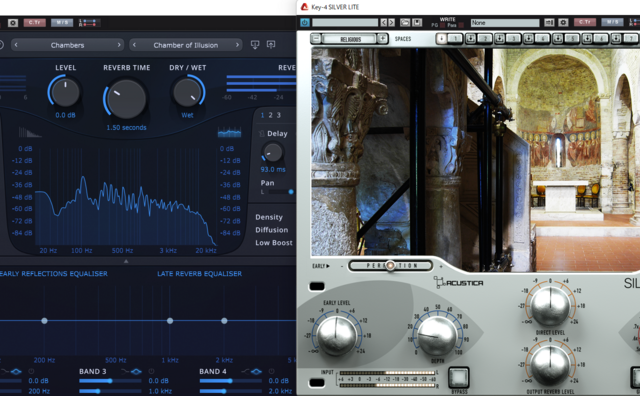The height and width of the screenshot is (396, 640).
Task: Toggle C.Tr button in the left reverb window
Action: click(34, 22)
